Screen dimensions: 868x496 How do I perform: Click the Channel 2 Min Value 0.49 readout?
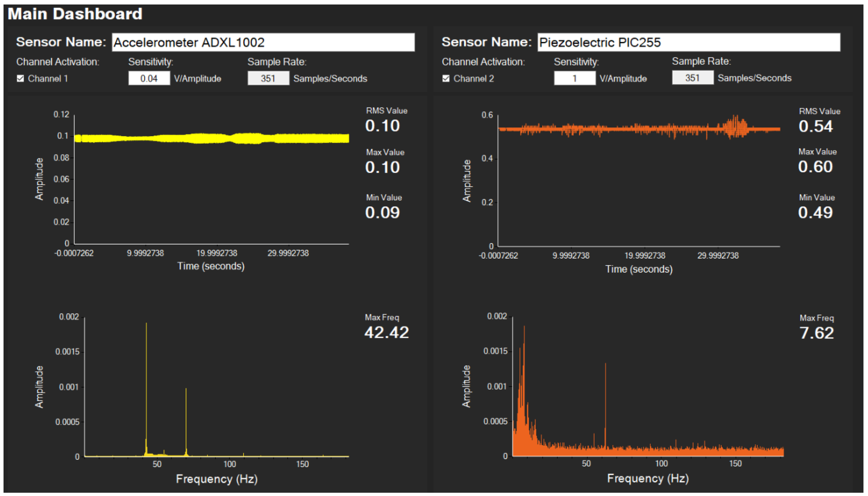click(x=815, y=213)
